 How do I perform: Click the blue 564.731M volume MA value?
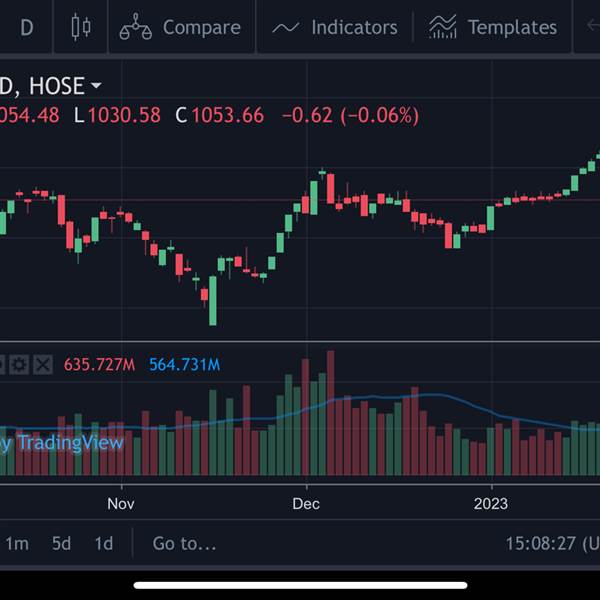click(x=184, y=365)
